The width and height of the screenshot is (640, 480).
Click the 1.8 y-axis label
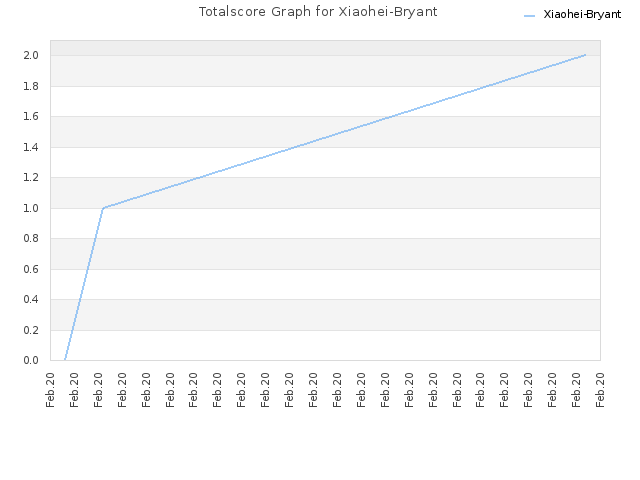pyautogui.click(x=31, y=86)
